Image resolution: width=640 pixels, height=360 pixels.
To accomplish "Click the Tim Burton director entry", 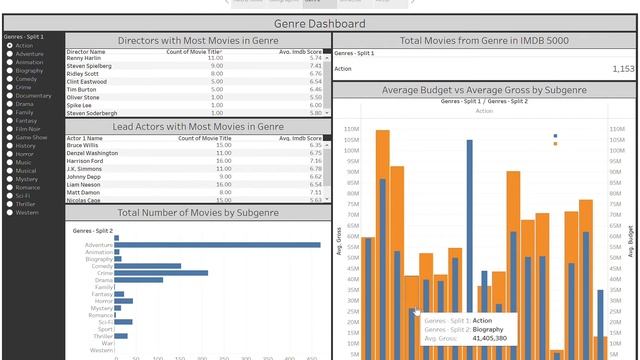I will pos(195,89).
